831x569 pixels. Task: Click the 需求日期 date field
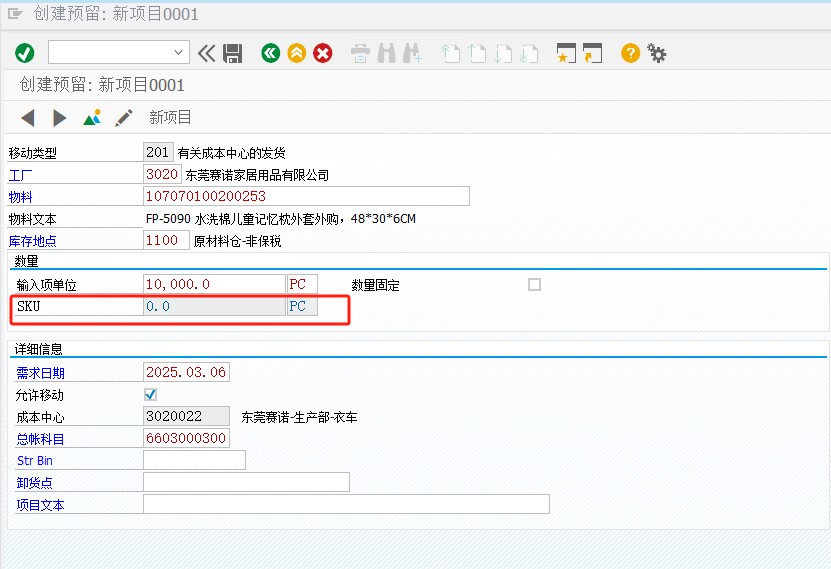tap(186, 372)
